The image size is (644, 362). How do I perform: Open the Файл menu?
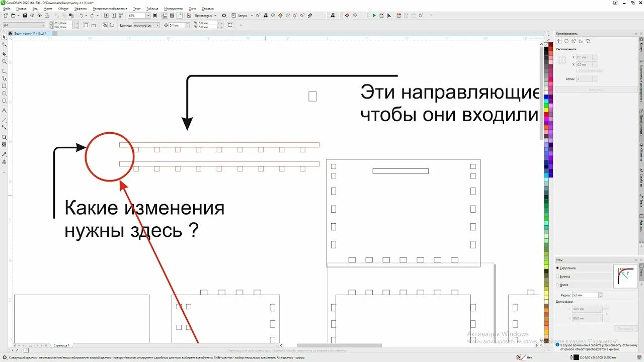[6, 9]
